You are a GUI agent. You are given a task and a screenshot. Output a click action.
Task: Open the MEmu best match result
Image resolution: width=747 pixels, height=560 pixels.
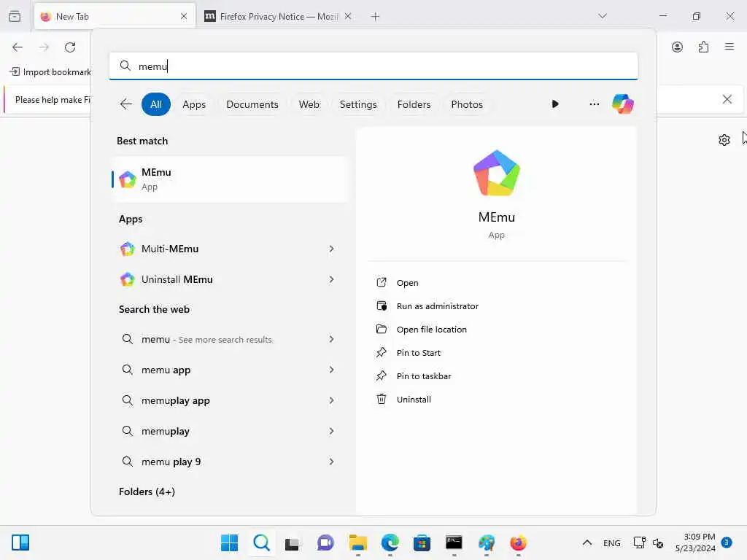[x=230, y=179]
